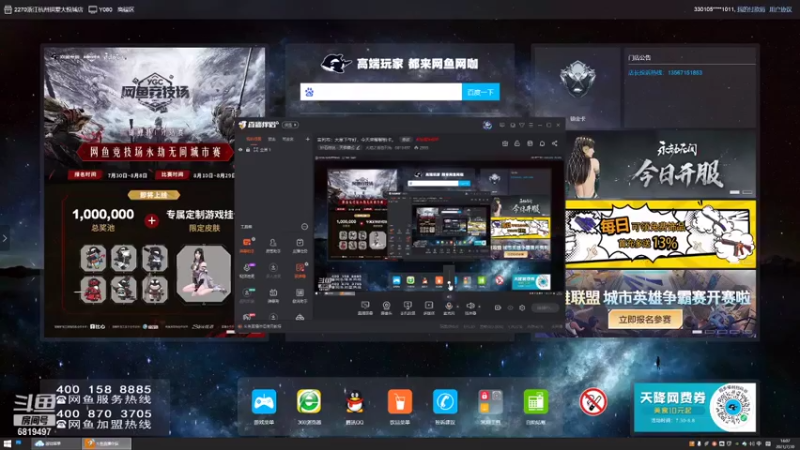Adjust the microphone volume slider handle
Screen dimensions: 800x450
click(x=449, y=283)
